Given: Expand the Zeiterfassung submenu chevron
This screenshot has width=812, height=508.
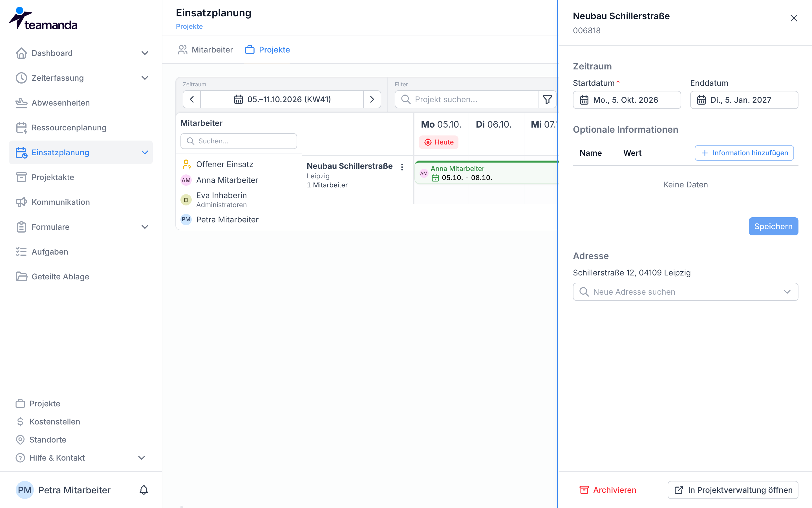Looking at the screenshot, I should pyautogui.click(x=145, y=78).
